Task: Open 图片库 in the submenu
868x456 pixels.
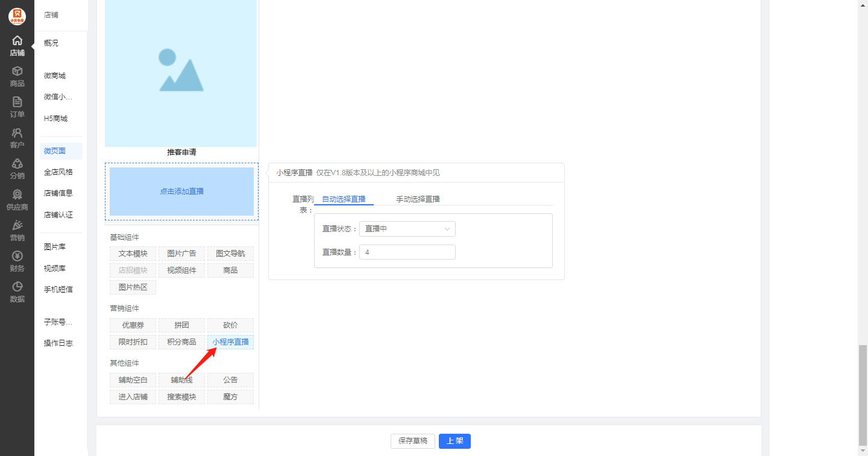Action: [x=55, y=247]
